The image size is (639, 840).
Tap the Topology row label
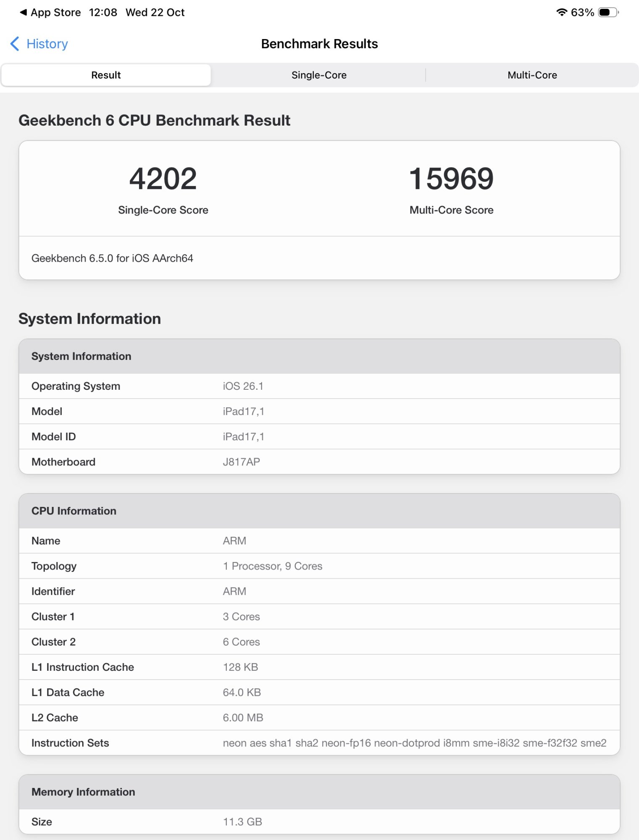pos(54,566)
